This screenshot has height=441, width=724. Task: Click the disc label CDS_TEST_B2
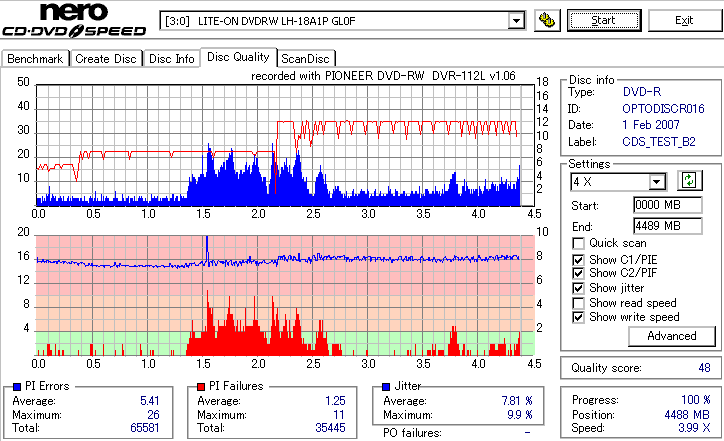pyautogui.click(x=659, y=142)
